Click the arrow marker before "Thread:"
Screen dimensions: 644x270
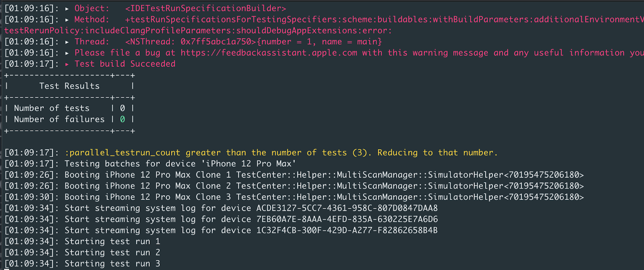67,42
